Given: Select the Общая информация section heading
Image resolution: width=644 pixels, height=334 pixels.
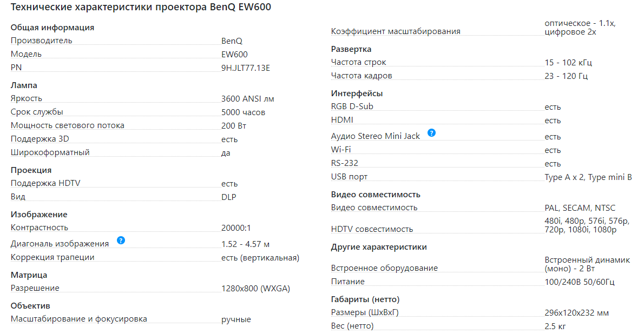Looking at the screenshot, I should (x=52, y=28).
